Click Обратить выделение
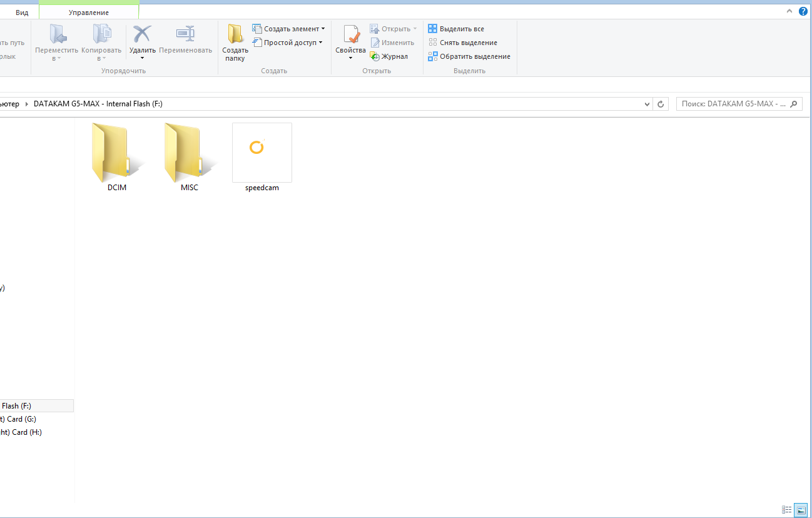The height and width of the screenshot is (518, 812). click(x=469, y=56)
